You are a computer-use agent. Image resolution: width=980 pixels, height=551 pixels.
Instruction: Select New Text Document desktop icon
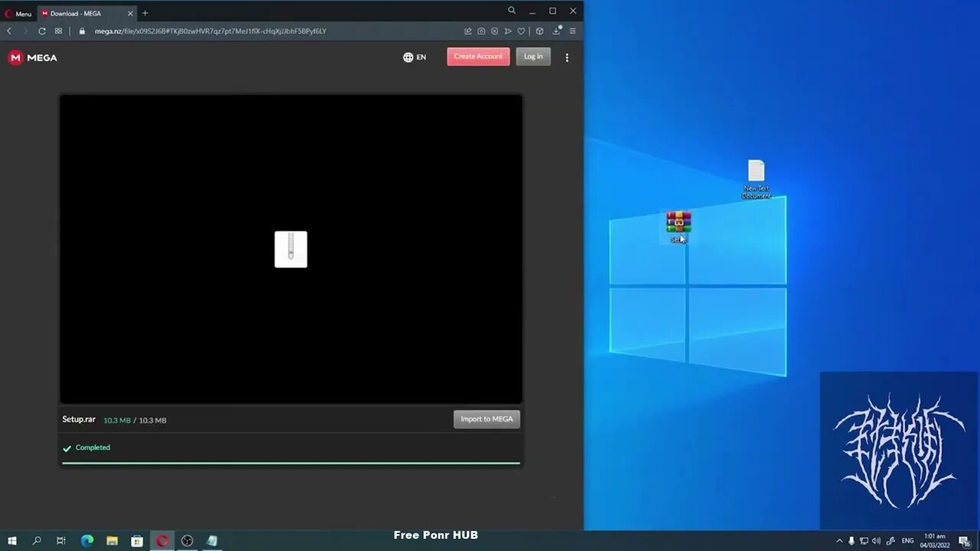point(756,180)
